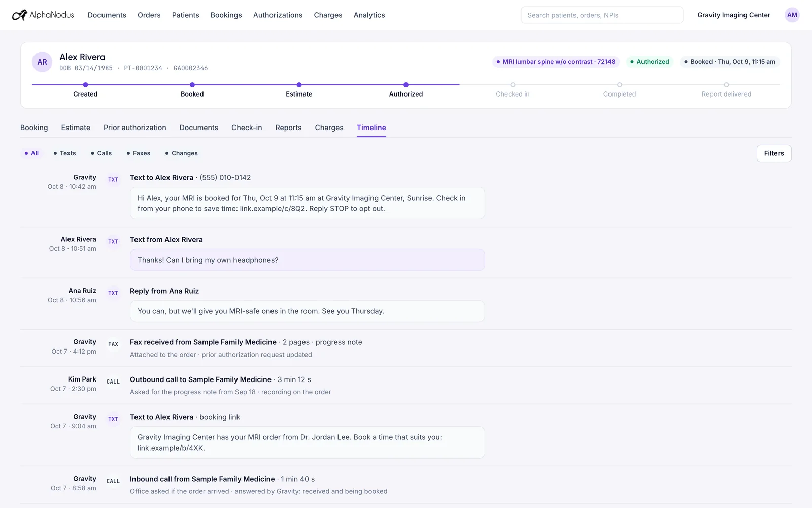Open the Analytics section
The height and width of the screenshot is (508, 812).
click(x=369, y=15)
